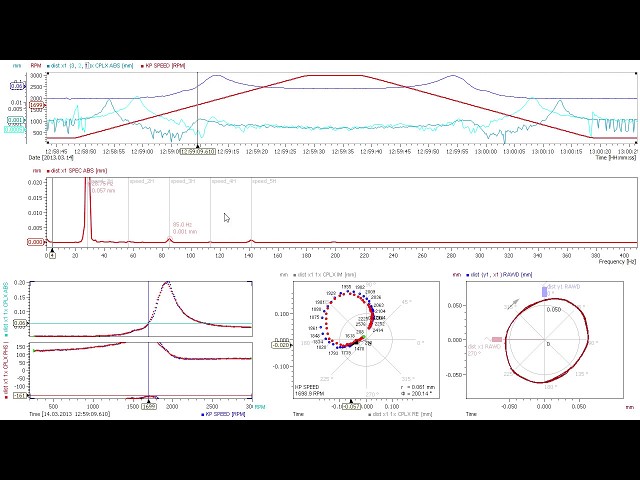Click the -0.057 cursor box under polar plot
The height and width of the screenshot is (480, 640).
click(351, 407)
